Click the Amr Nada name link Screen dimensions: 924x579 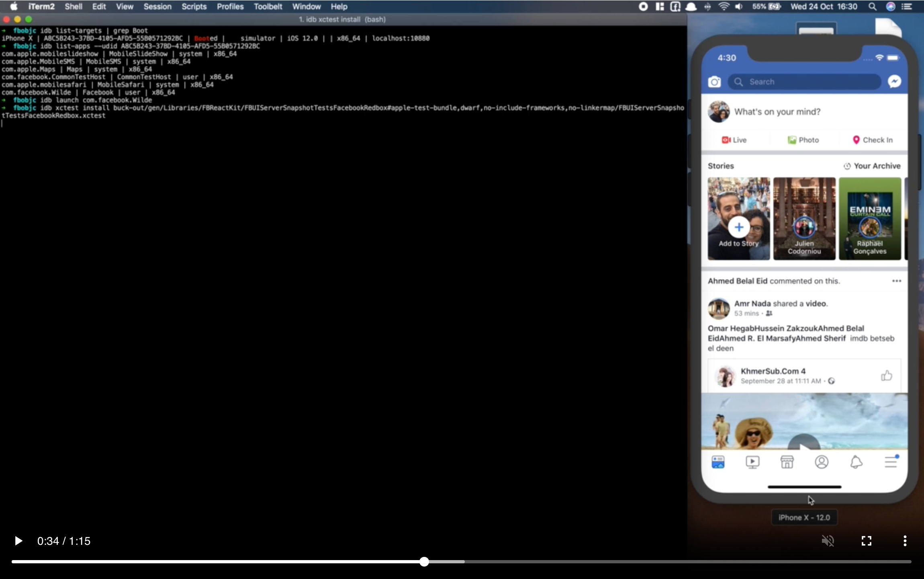point(752,304)
